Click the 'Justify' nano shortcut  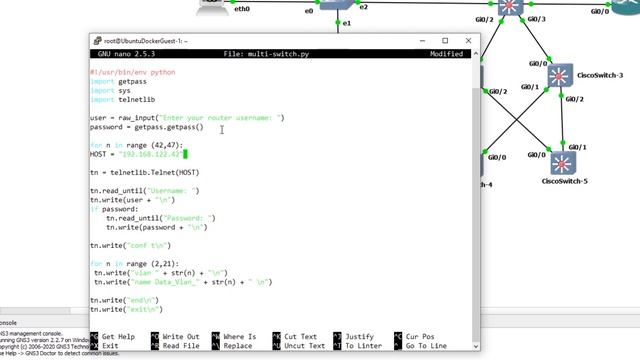click(353, 337)
